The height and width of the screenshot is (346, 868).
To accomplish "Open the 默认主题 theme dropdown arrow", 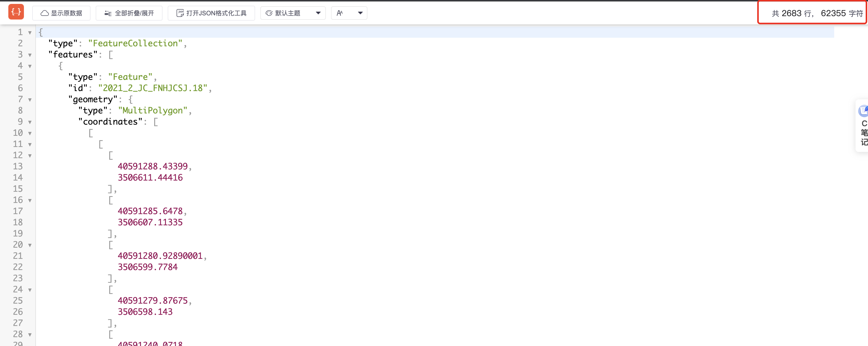I will 318,13.
